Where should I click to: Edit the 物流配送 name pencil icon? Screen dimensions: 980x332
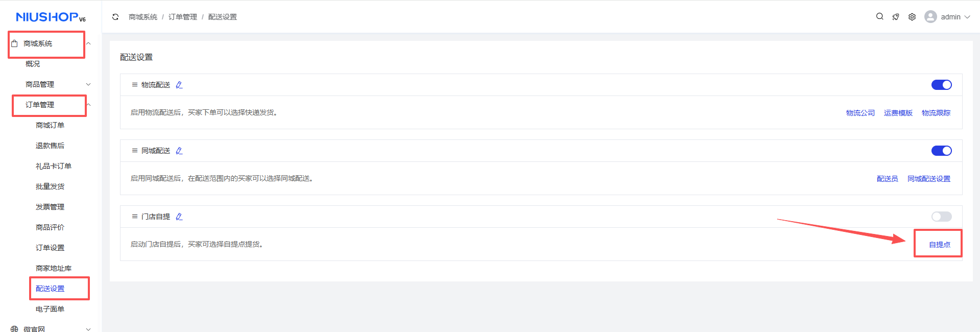pyautogui.click(x=179, y=85)
